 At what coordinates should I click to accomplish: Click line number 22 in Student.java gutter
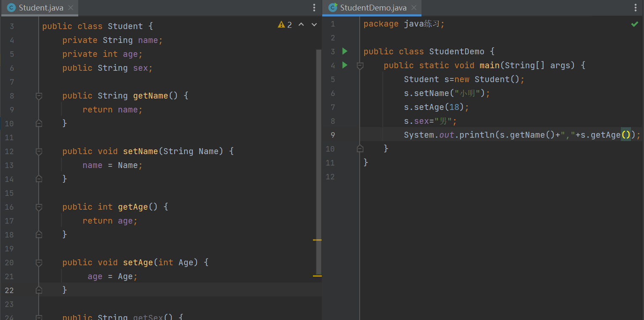coord(9,291)
